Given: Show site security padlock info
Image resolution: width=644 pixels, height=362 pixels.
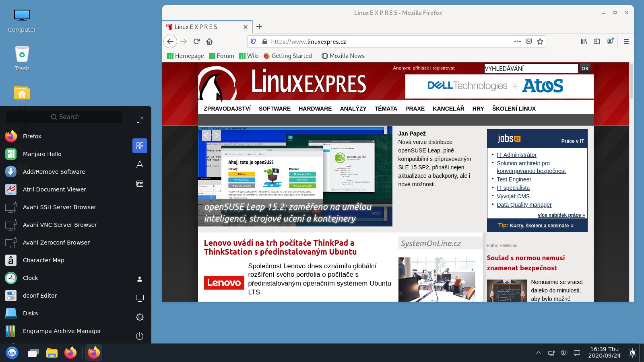Looking at the screenshot, I should [264, 41].
